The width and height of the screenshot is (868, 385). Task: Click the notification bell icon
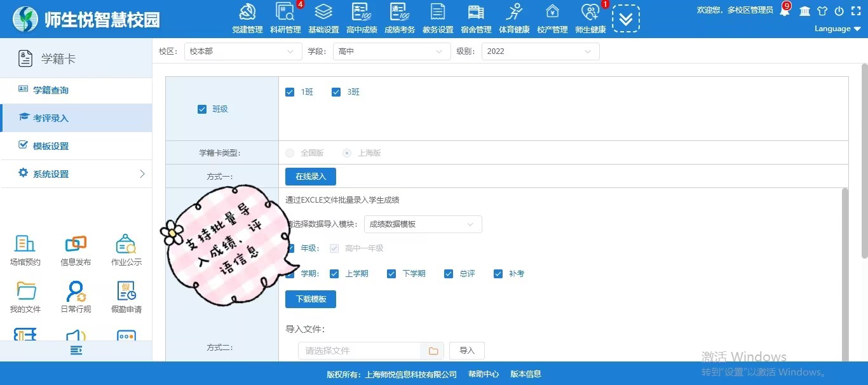point(785,11)
